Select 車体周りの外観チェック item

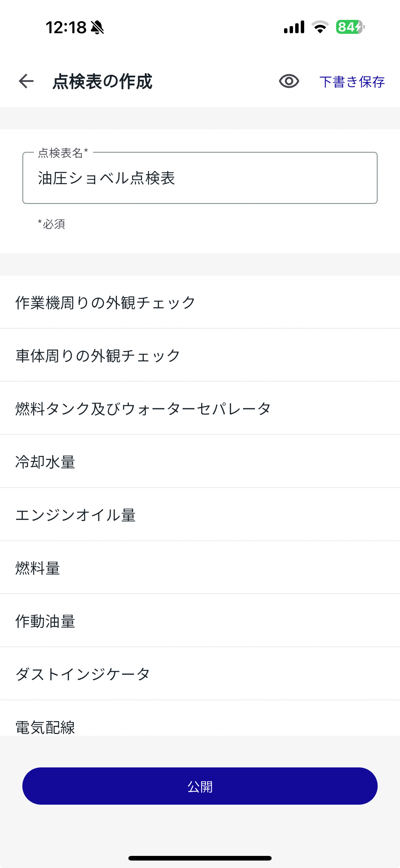point(200,355)
